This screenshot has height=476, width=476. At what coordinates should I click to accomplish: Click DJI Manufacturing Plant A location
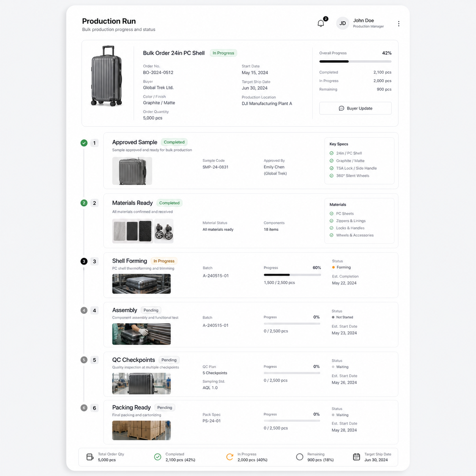tap(267, 104)
